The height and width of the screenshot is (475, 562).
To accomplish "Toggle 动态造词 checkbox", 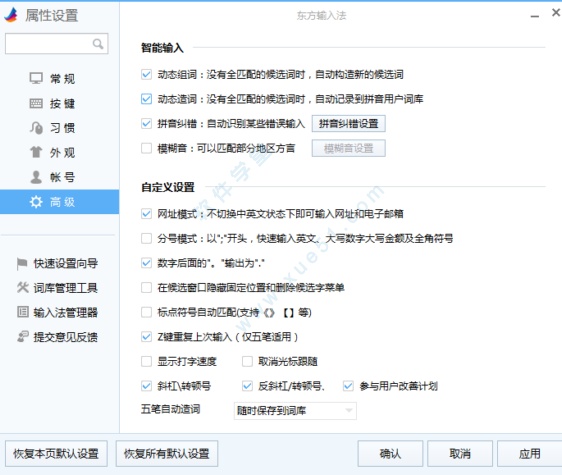I will pyautogui.click(x=146, y=99).
